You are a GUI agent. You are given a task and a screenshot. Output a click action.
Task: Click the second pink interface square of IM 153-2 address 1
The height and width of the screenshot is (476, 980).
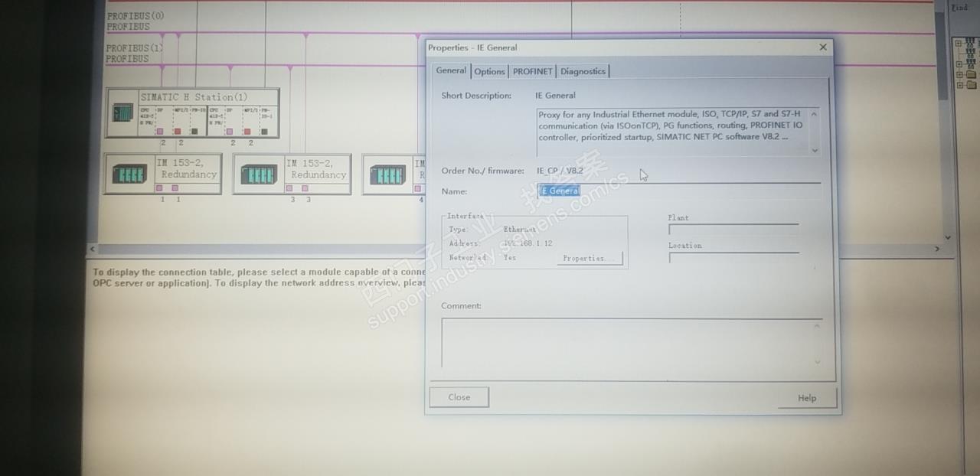tap(175, 188)
